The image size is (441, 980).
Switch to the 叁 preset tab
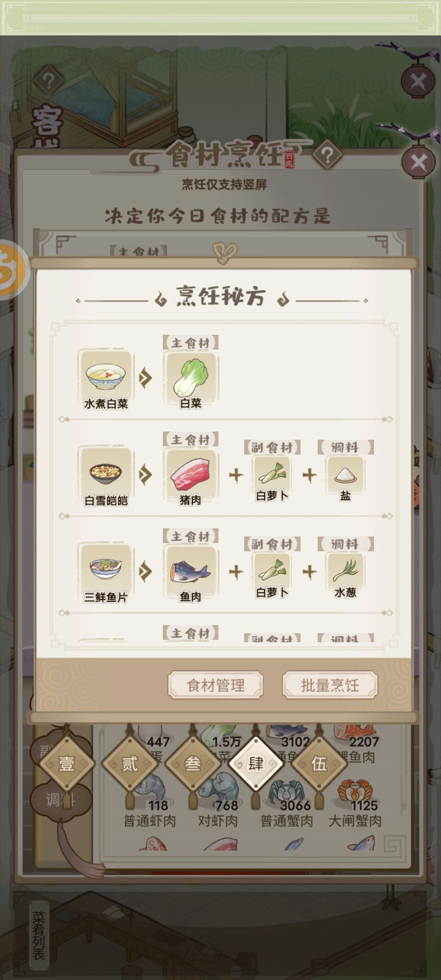coord(193,763)
